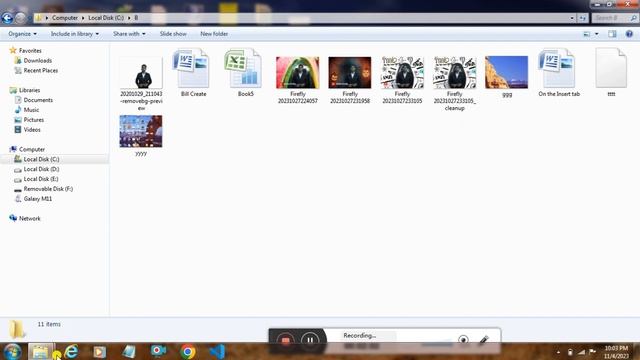
Task: Select Network in navigation pane
Action: point(29,218)
